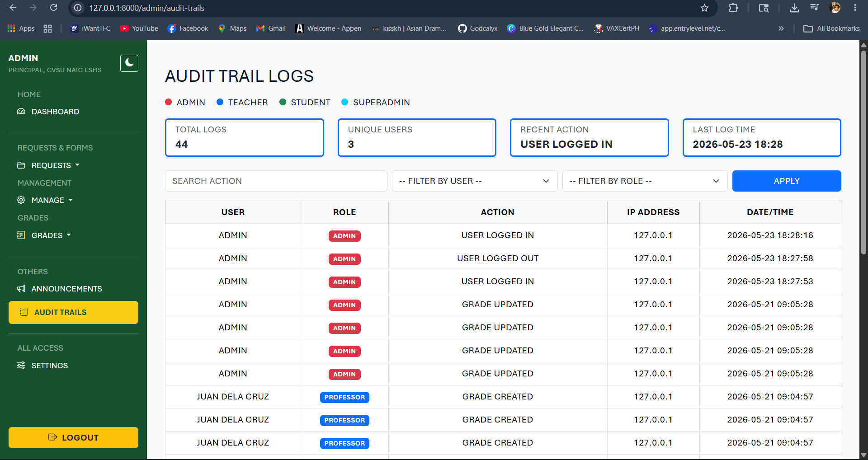
Task: Open the Chrome three-dot menu
Action: coord(855,8)
